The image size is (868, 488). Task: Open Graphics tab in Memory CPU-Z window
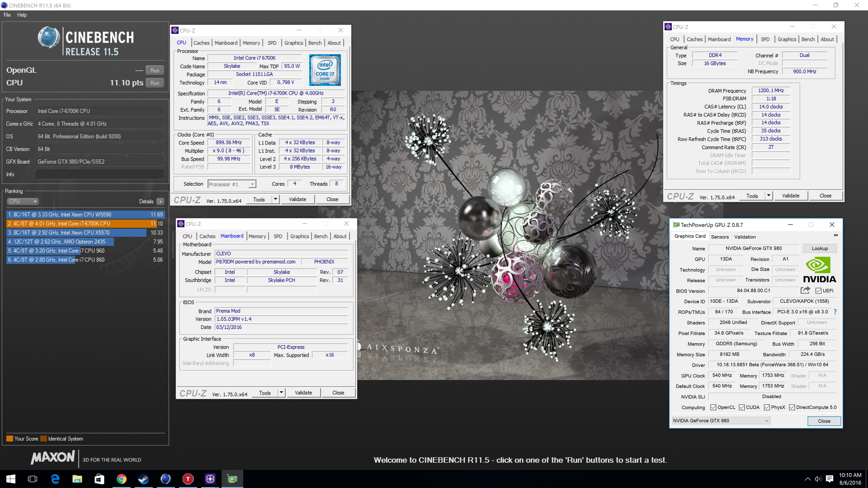(x=787, y=39)
